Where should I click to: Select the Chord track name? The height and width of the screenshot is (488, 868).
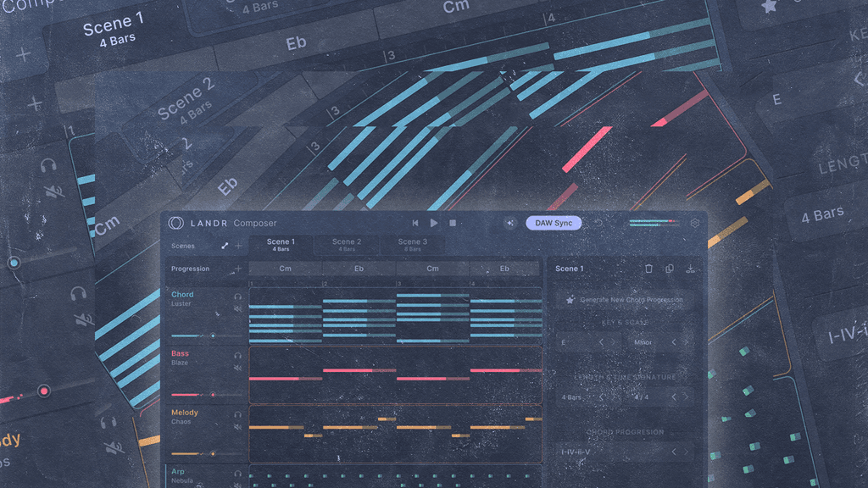pyautogui.click(x=182, y=294)
